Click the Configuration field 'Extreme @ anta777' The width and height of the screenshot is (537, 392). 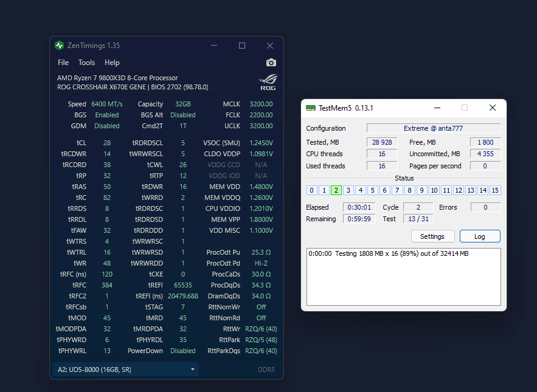(x=434, y=128)
